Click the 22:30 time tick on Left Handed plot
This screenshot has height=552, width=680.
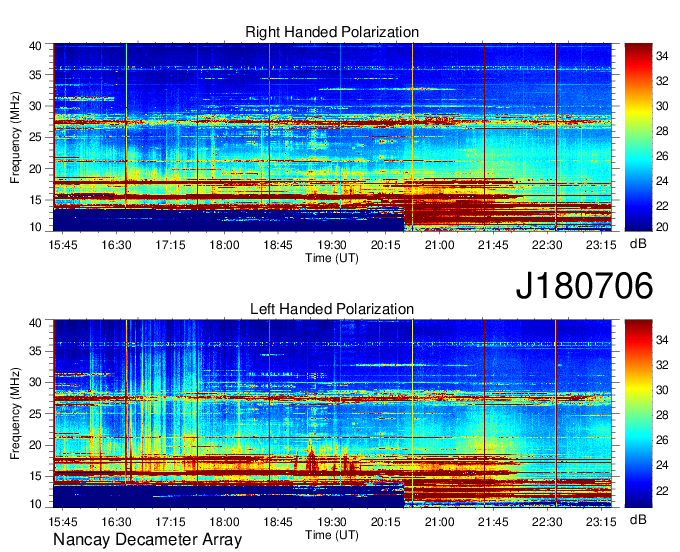pos(547,521)
